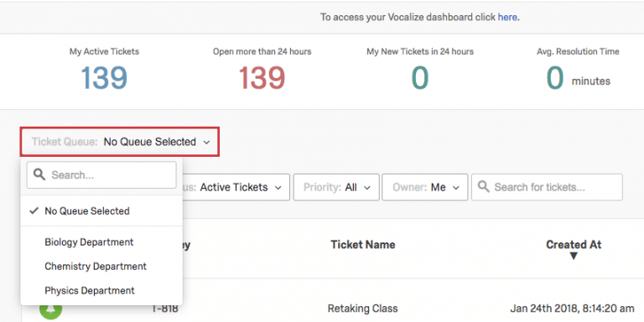Open the Ticket Queue dropdown
Viewport: 644px width, 322px height.
point(119,142)
